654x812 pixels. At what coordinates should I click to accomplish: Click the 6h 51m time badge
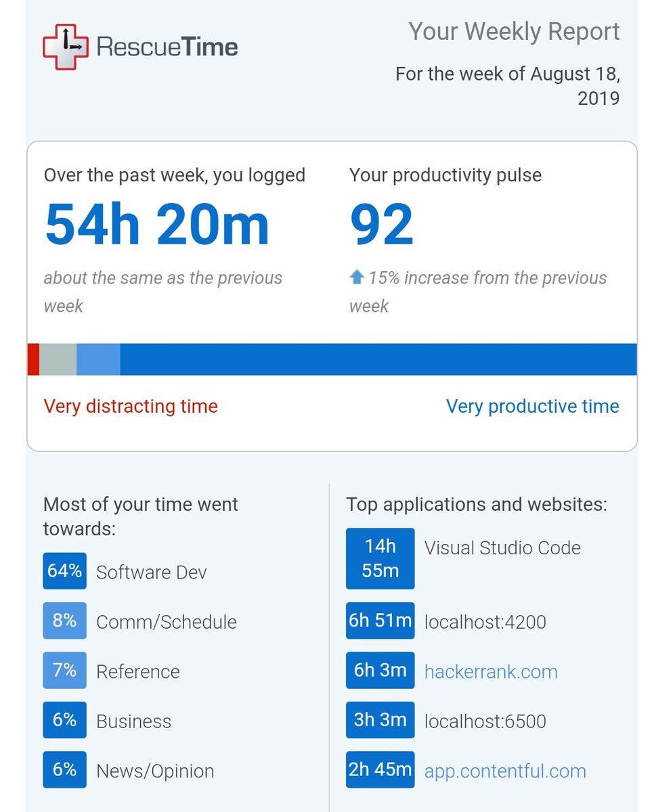pos(380,621)
